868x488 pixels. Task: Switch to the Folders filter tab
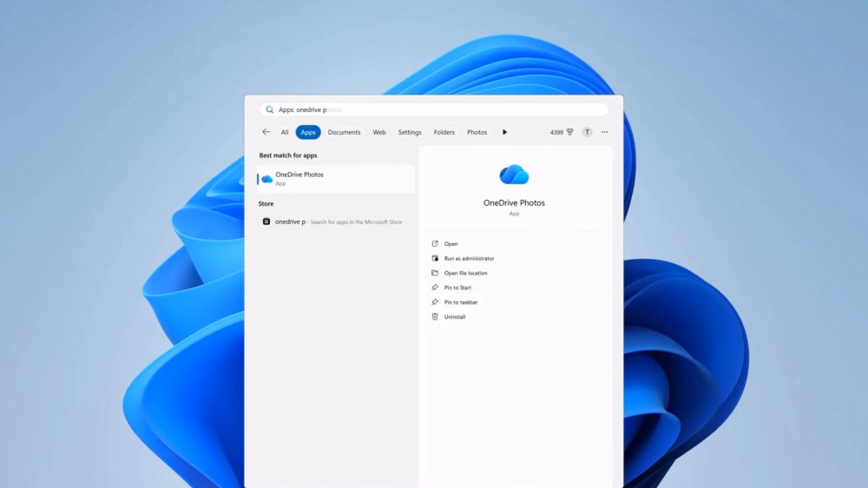(444, 132)
